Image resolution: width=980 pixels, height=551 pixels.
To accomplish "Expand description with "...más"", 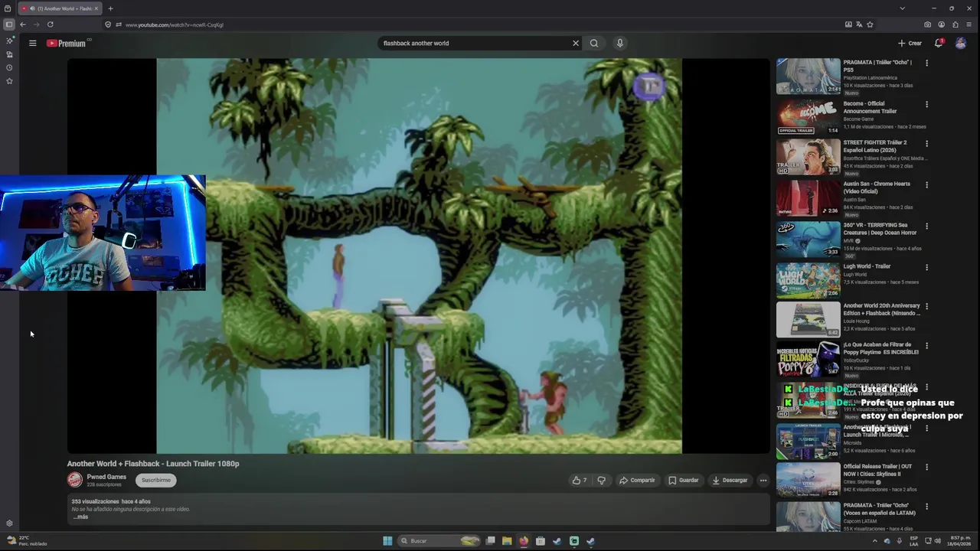I will coord(80,517).
